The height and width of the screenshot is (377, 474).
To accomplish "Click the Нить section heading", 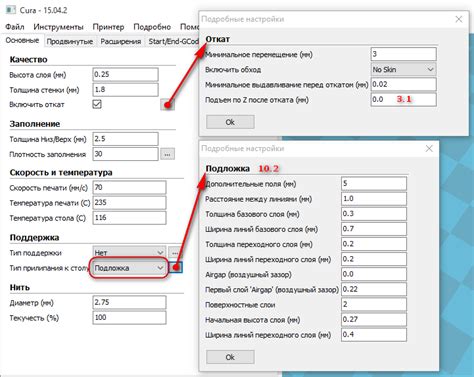I will point(20,287).
